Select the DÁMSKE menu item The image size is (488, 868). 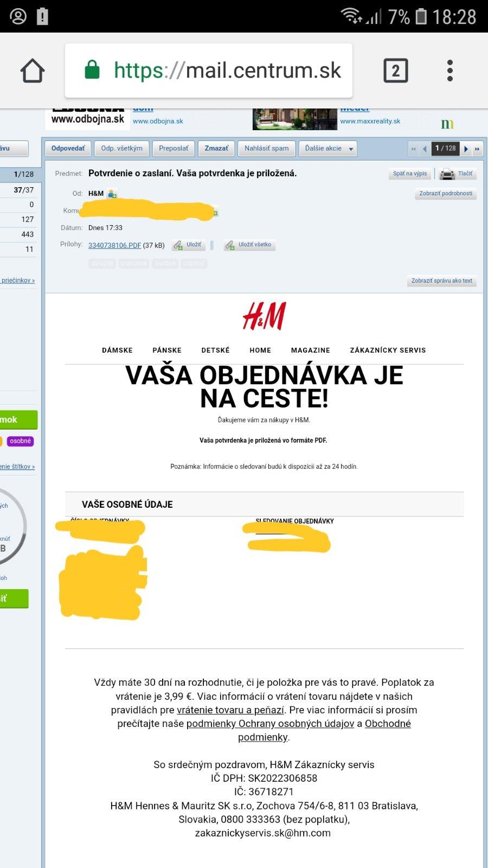tap(117, 350)
